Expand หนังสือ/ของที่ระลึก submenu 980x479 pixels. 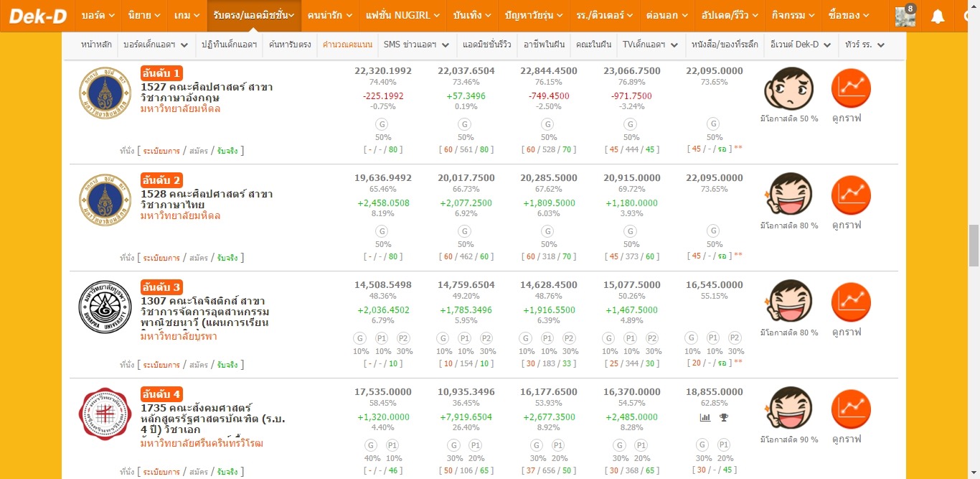725,45
